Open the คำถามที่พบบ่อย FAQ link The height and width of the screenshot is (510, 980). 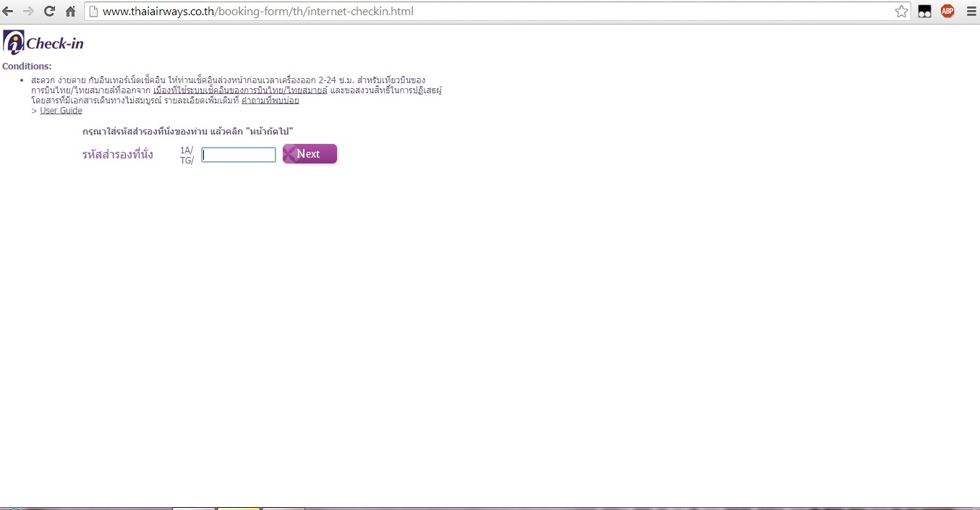tap(270, 101)
